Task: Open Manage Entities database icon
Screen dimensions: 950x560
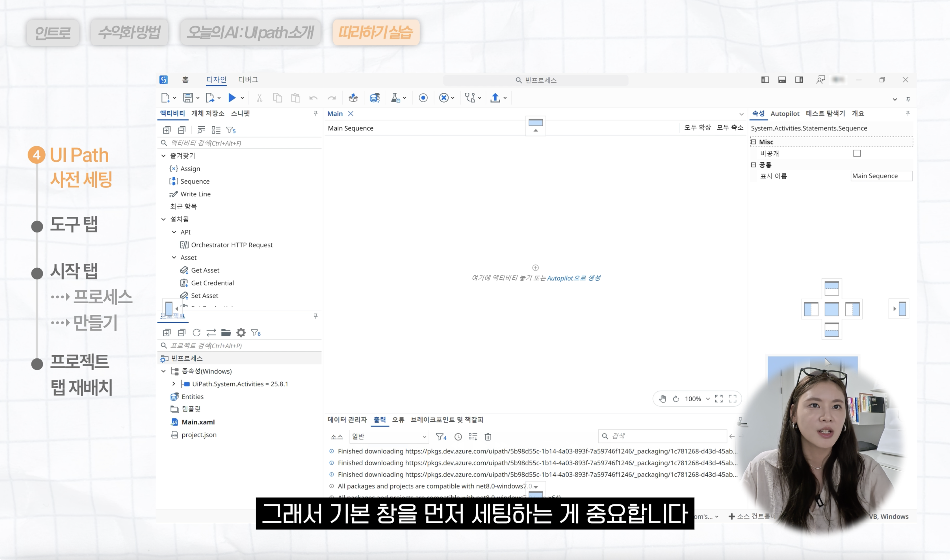Action: coord(375,98)
